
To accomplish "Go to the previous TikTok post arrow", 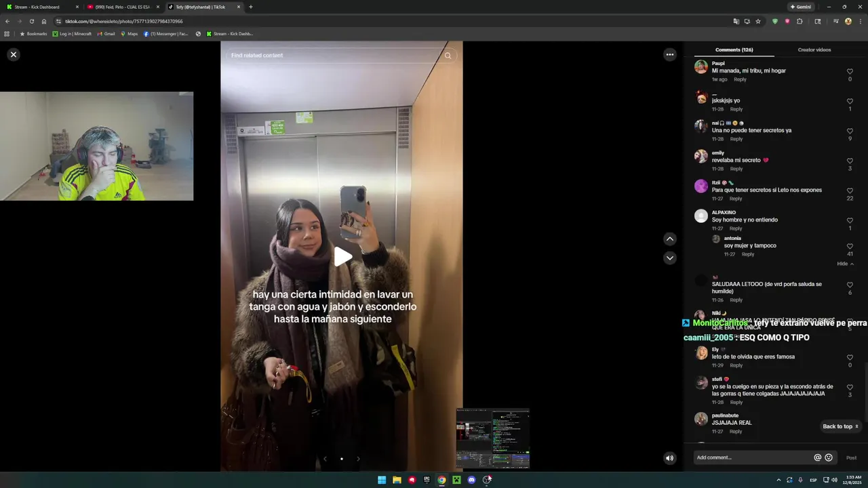I will point(669,239).
